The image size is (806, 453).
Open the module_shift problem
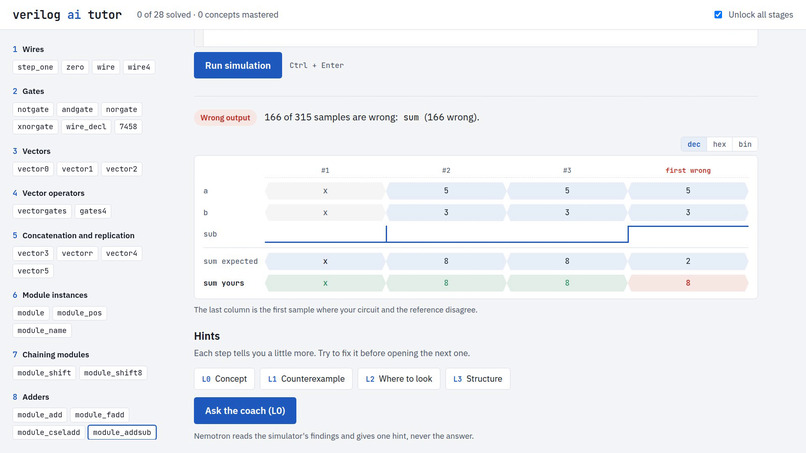coord(44,373)
